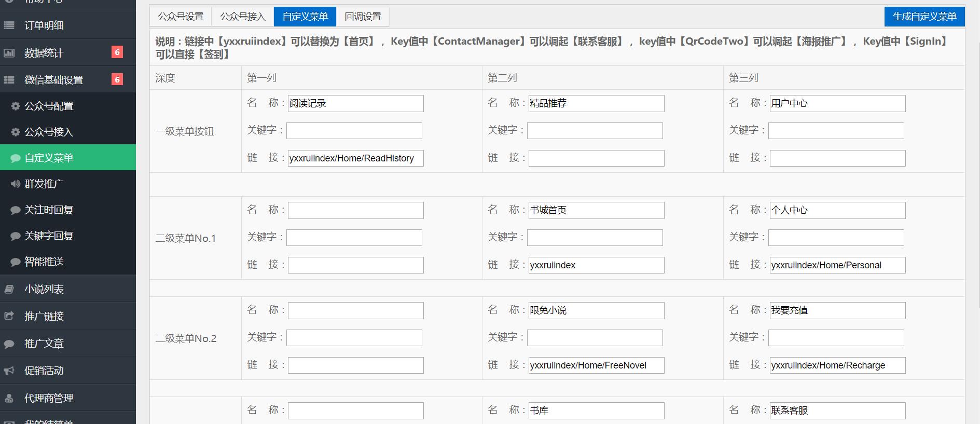Click the 个人中心 name field
This screenshot has width=980, height=424.
click(x=838, y=210)
